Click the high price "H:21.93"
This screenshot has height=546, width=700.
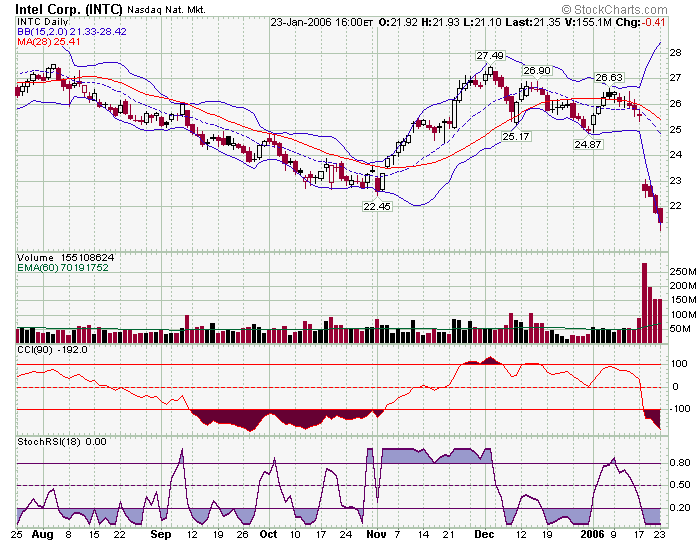[440, 22]
